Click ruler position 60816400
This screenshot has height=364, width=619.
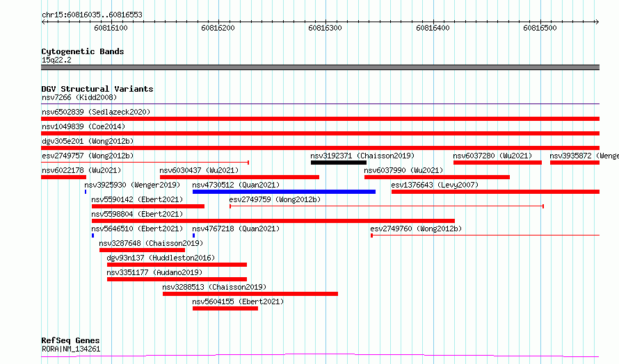coord(433,28)
